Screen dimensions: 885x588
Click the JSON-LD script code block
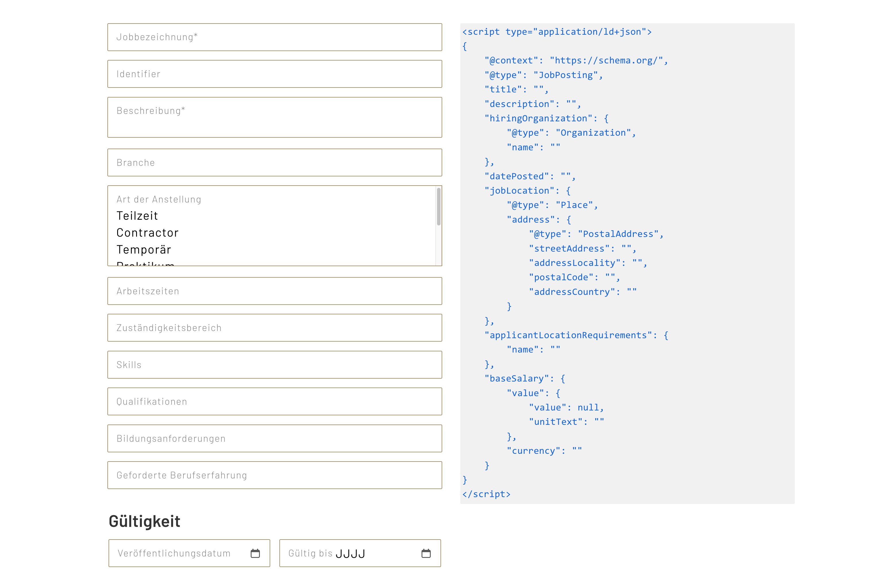pos(627,263)
